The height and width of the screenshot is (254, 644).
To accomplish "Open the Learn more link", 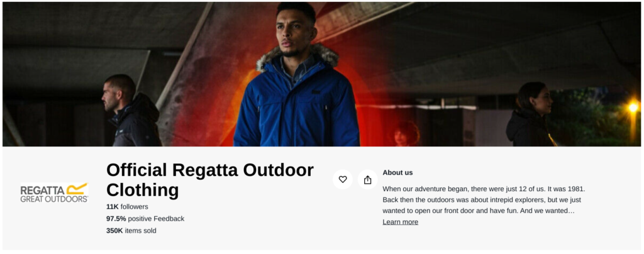I will pyautogui.click(x=401, y=222).
